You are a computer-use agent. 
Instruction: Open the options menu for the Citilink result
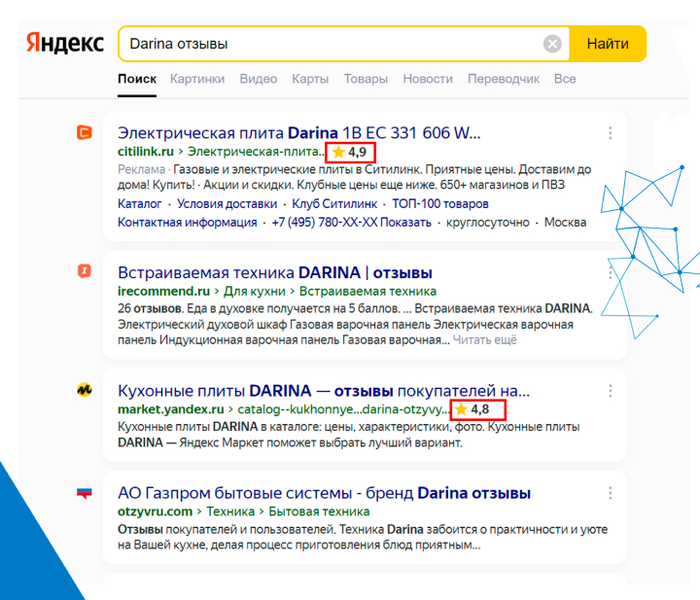pos(610,133)
